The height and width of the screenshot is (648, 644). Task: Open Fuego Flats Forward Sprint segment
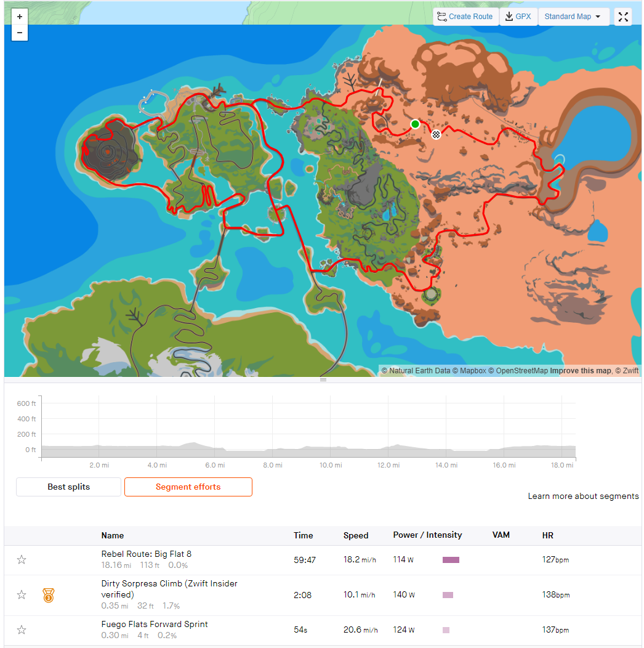click(x=155, y=624)
